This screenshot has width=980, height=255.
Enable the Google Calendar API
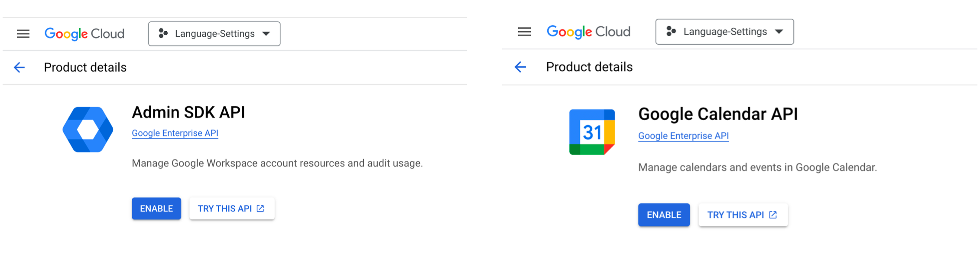(664, 215)
